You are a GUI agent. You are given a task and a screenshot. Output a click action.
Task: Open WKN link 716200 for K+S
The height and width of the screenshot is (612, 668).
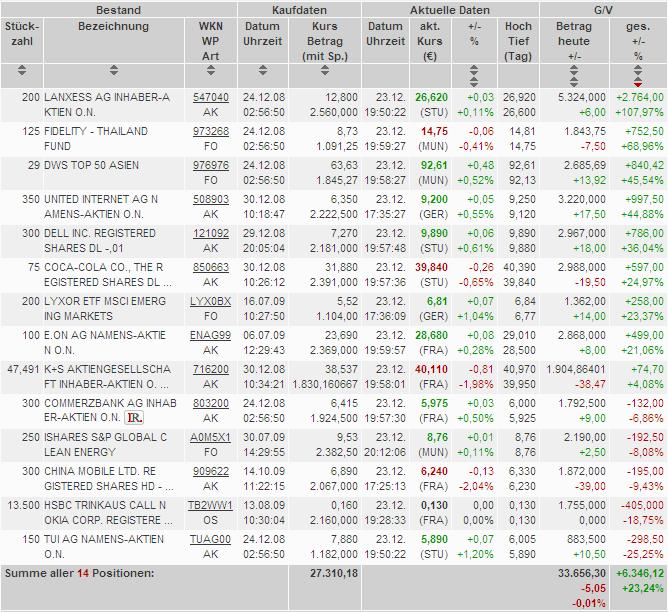210,370
